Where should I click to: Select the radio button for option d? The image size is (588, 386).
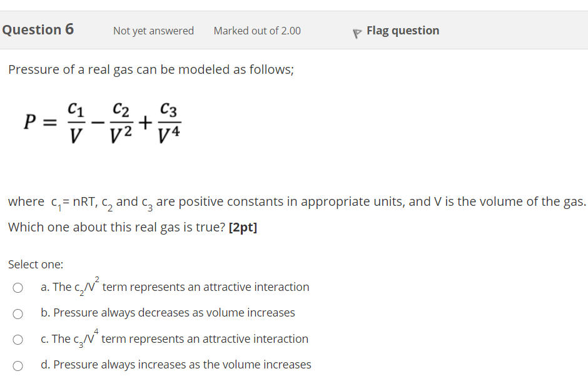point(18,365)
